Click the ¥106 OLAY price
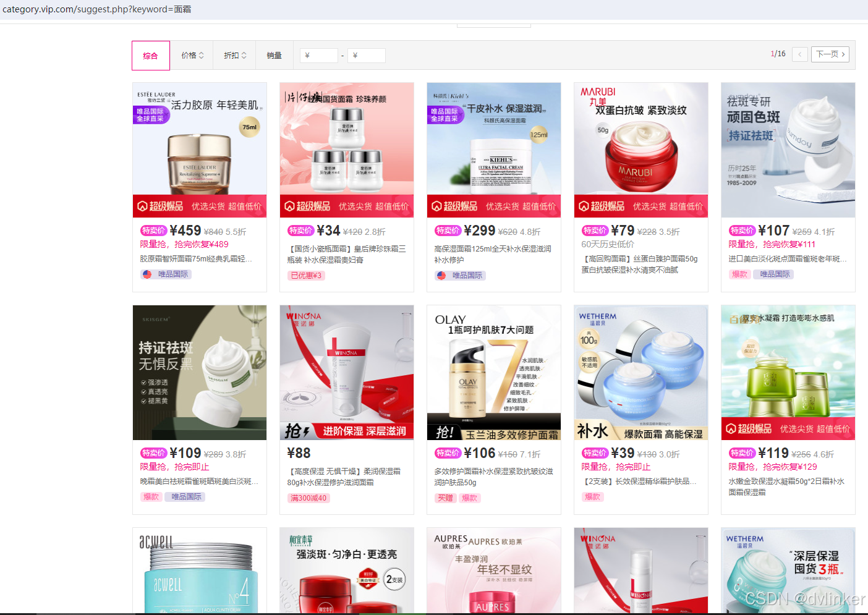Screen dimensions: 868x615 480,454
